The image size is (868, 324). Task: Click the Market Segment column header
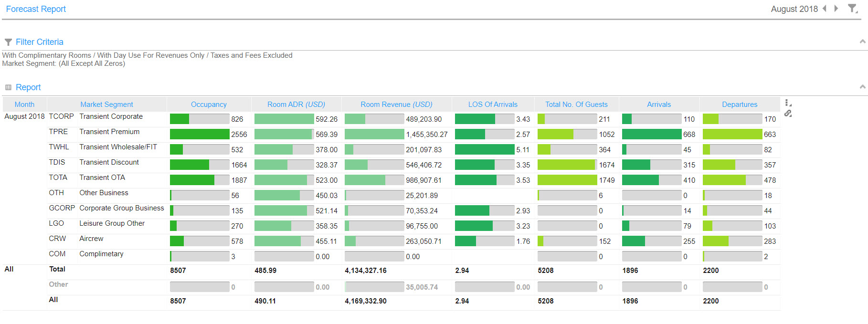pos(106,105)
